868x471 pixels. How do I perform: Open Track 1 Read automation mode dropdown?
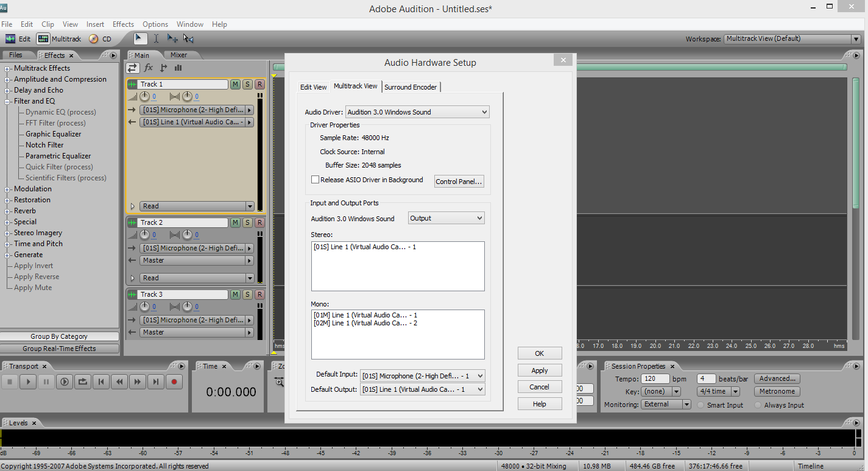coord(197,206)
